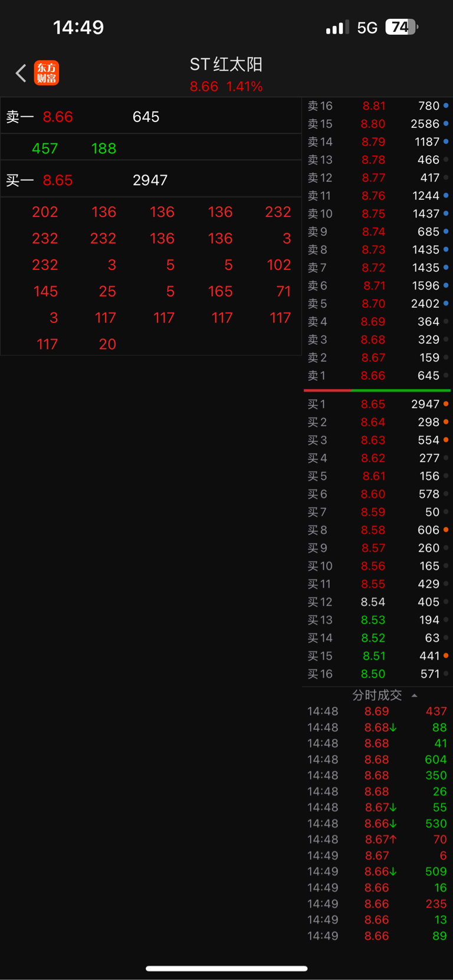The height and width of the screenshot is (980, 453).
Task: Select the 卖一 8.66 row
Action: [x=151, y=117]
